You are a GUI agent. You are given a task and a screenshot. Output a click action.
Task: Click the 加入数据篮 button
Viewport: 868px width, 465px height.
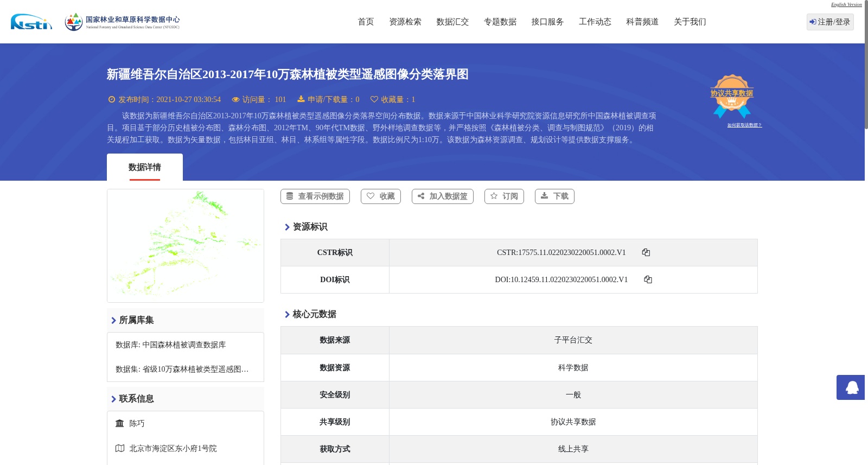pos(443,196)
